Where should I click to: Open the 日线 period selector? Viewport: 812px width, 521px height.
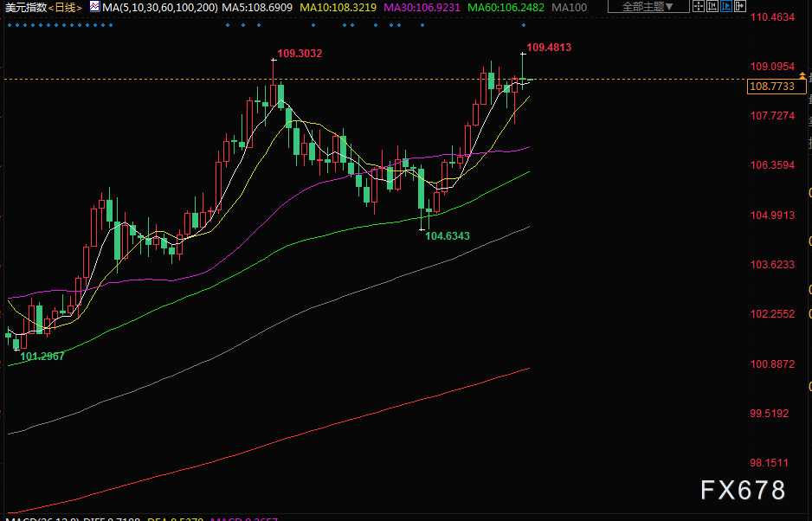click(x=65, y=8)
